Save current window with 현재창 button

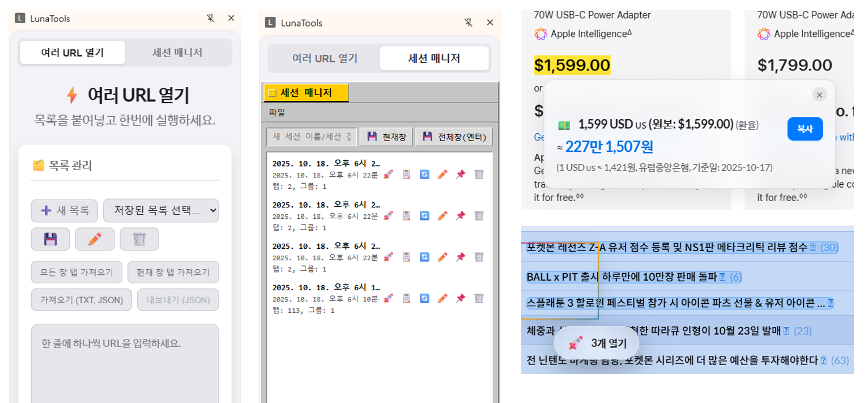click(x=386, y=137)
